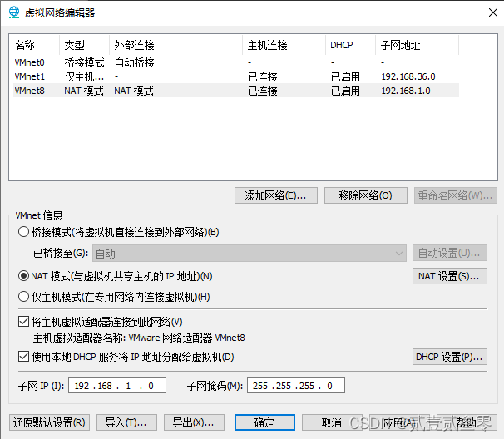The height and width of the screenshot is (439, 504).
Task: Open NAT 设置(S) dialog
Action: click(450, 276)
